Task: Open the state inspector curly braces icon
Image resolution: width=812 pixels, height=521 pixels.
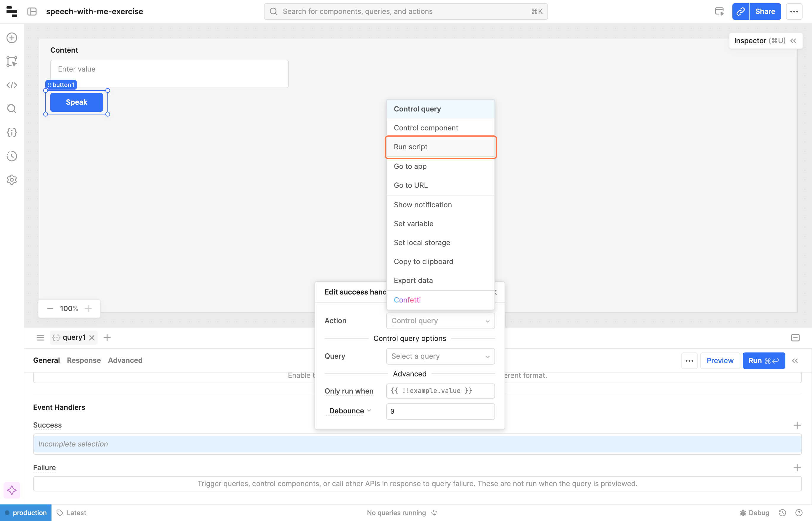Action: point(12,132)
